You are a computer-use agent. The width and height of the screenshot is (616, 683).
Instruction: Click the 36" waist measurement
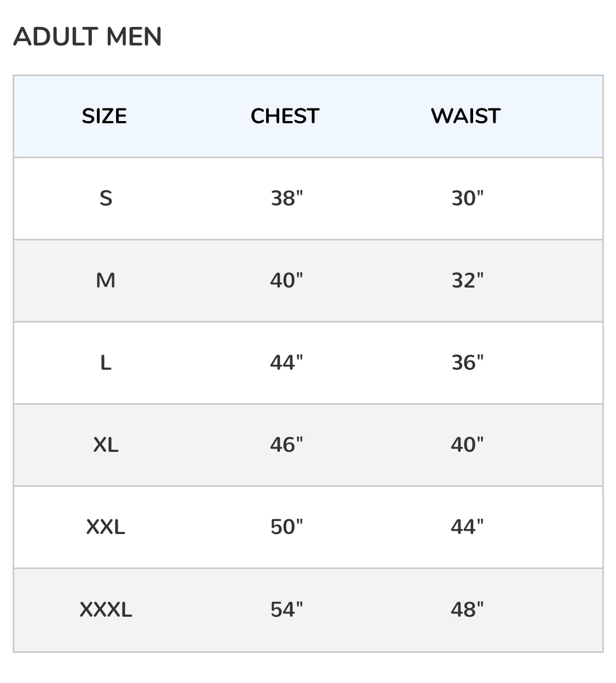[x=467, y=363]
